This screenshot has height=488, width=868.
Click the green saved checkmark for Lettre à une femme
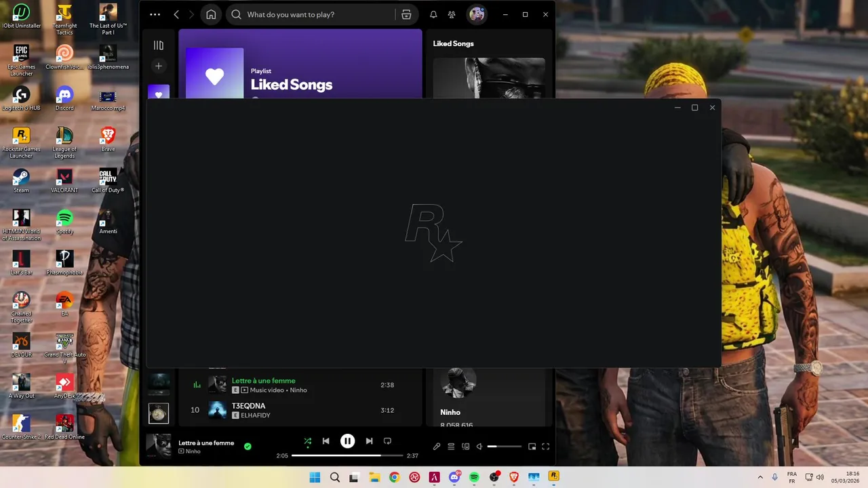coord(248,446)
